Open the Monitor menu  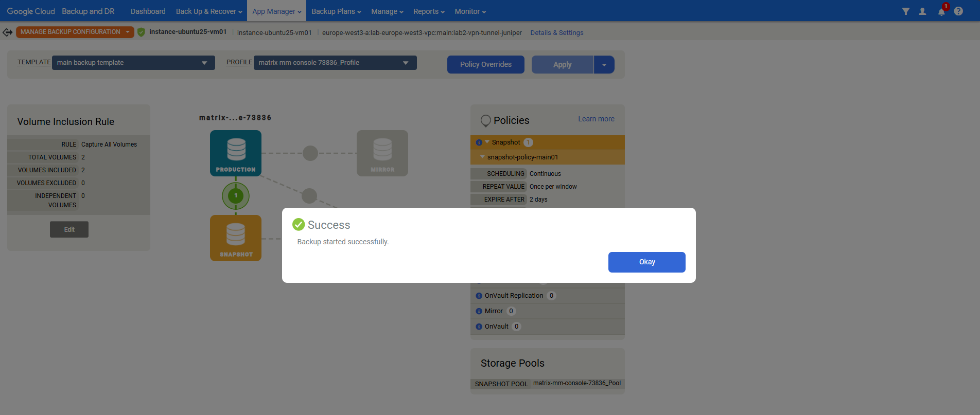[470, 11]
